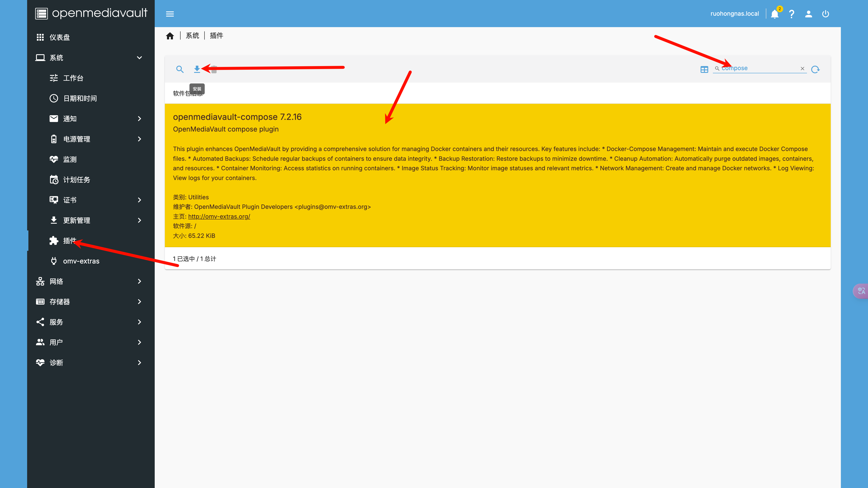Toggle the hamburger navigation menu
This screenshot has width=868, height=488.
coord(170,14)
